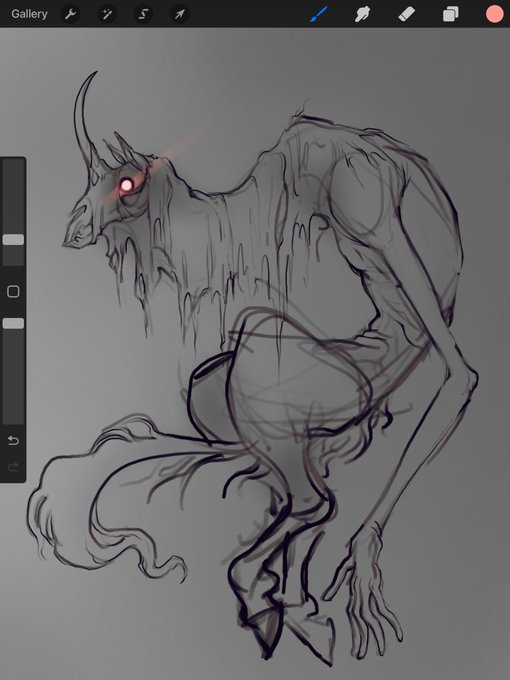
Task: Open the Adjustments magic wand menu
Action: click(107, 14)
